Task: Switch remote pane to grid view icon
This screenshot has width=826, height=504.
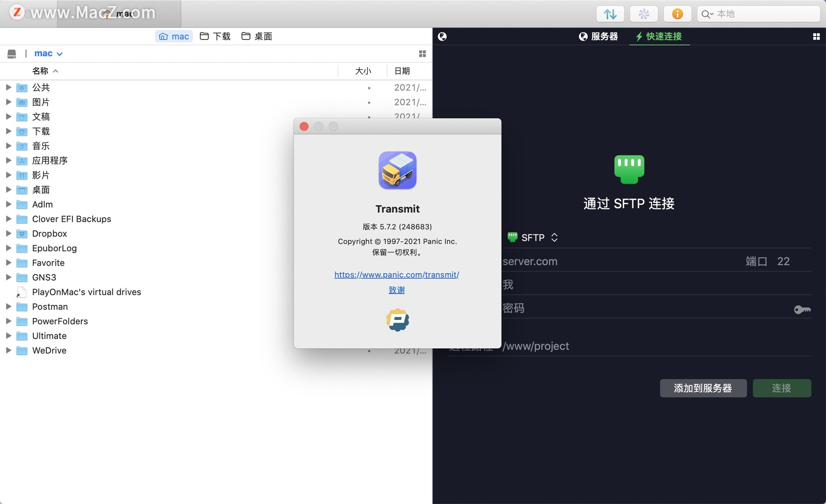Action: point(816,37)
